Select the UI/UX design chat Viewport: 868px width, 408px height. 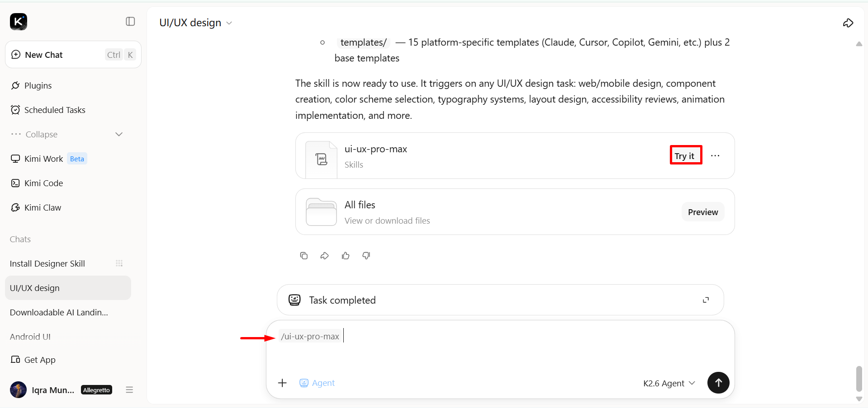[68, 288]
